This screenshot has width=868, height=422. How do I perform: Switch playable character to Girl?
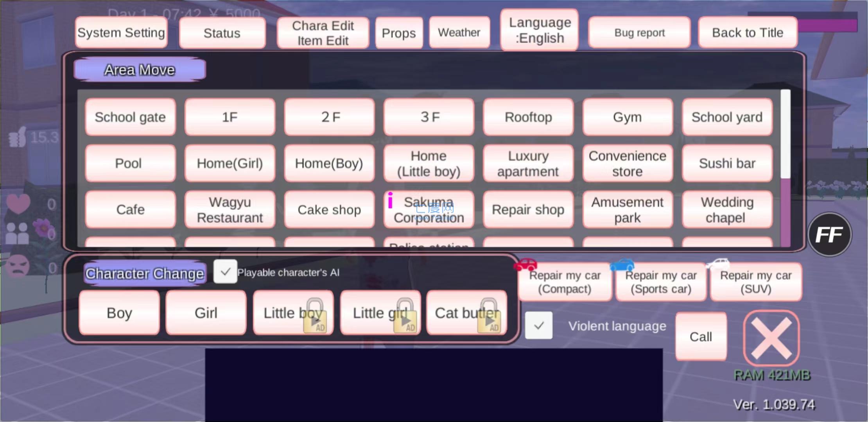click(205, 313)
